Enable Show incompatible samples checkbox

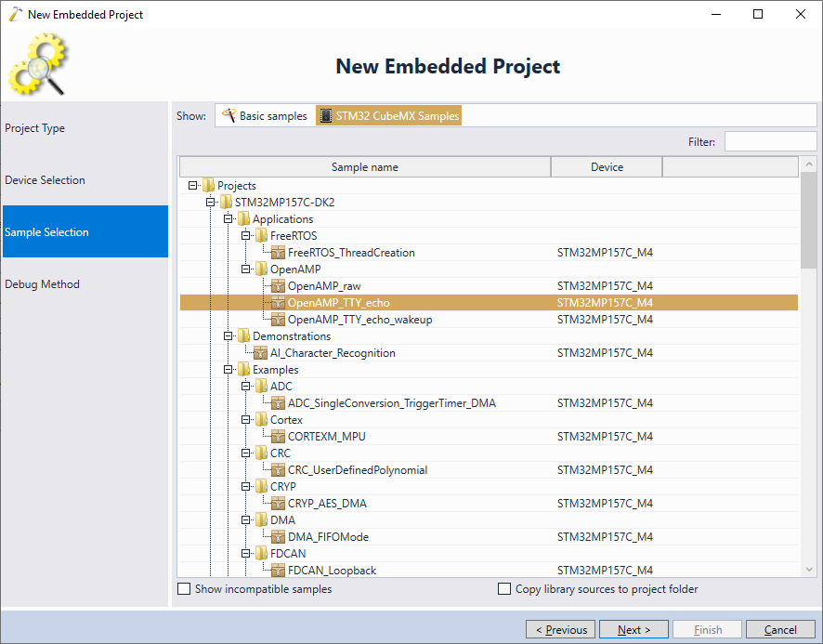(x=184, y=589)
